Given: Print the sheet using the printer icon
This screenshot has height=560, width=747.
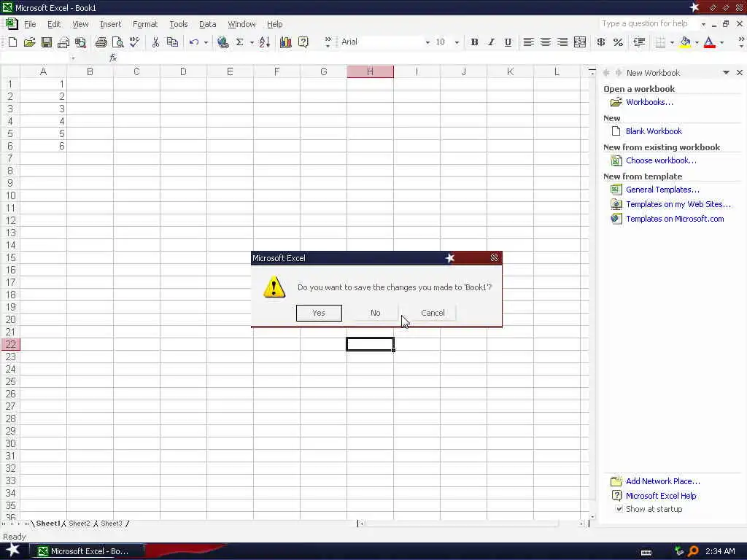Looking at the screenshot, I should [101, 42].
